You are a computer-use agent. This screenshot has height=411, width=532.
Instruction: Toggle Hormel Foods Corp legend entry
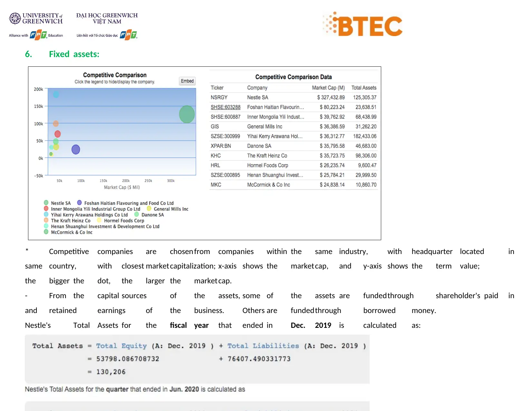point(121,220)
